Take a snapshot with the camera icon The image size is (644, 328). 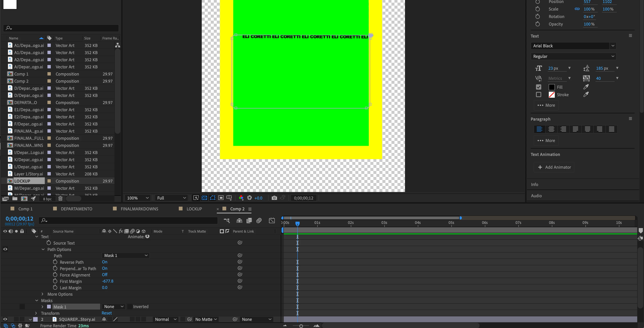(x=274, y=198)
